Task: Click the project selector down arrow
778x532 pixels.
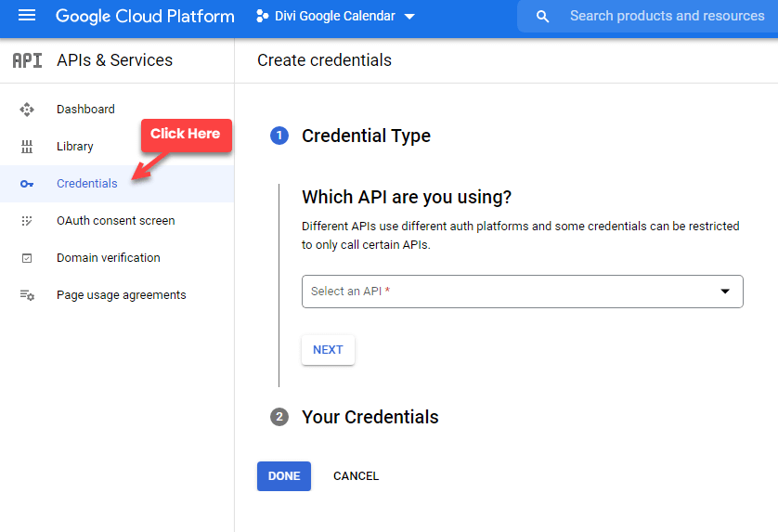Action: (409, 17)
